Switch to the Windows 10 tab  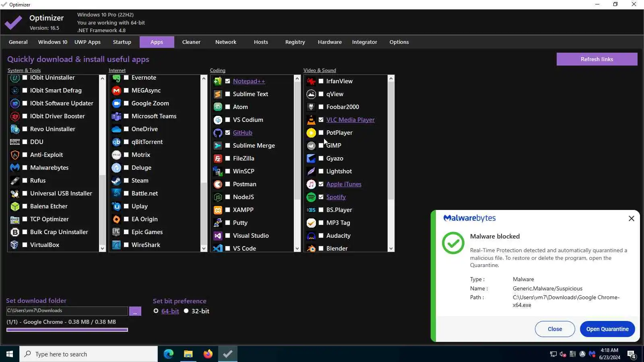tap(53, 42)
